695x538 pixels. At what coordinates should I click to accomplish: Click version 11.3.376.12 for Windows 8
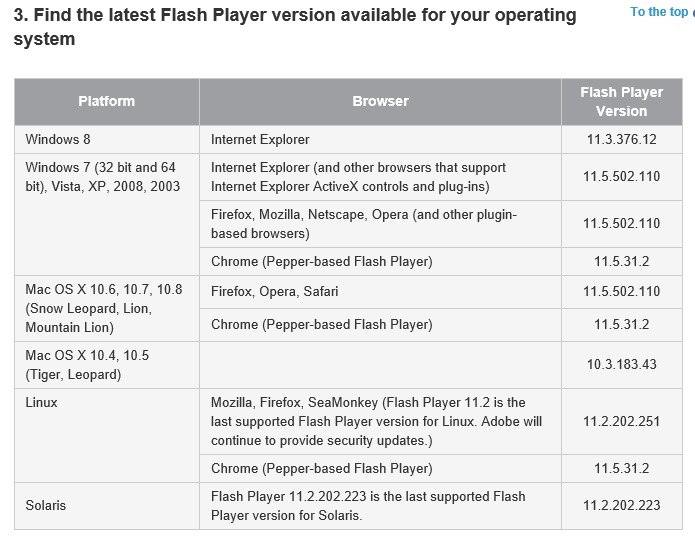(621, 140)
